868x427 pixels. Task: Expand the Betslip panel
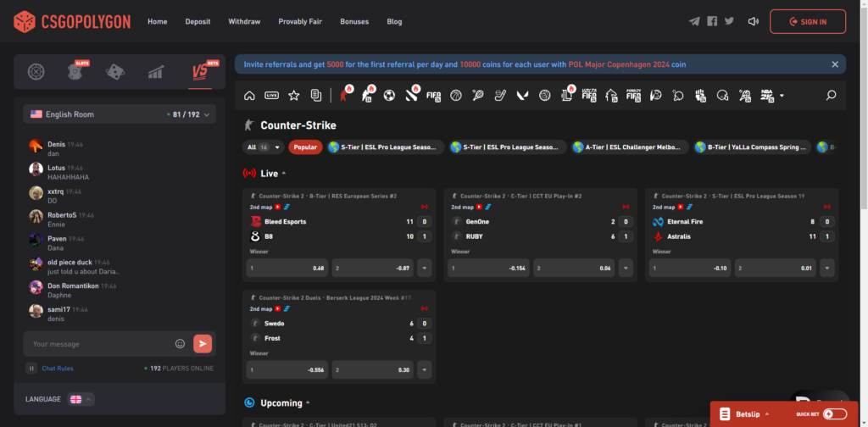[x=746, y=413]
